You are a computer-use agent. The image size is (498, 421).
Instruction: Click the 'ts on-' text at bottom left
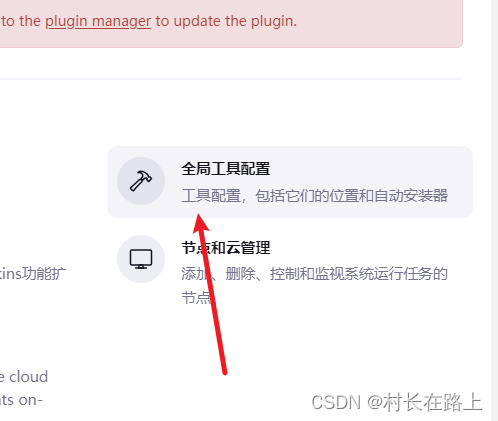pyautogui.click(x=21, y=400)
